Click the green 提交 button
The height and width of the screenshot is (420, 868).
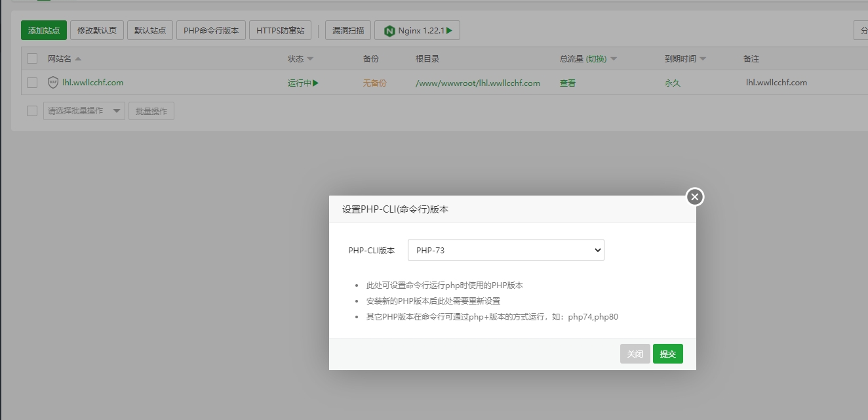click(x=667, y=354)
